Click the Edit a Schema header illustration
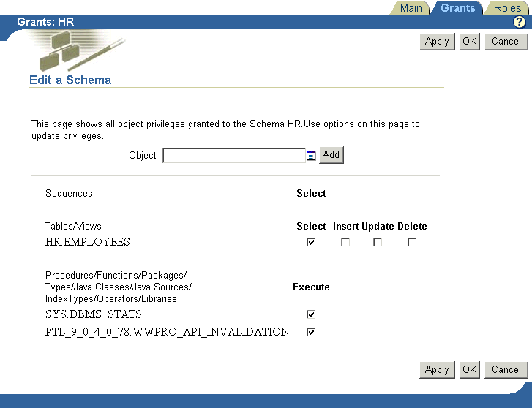 pyautogui.click(x=80, y=50)
